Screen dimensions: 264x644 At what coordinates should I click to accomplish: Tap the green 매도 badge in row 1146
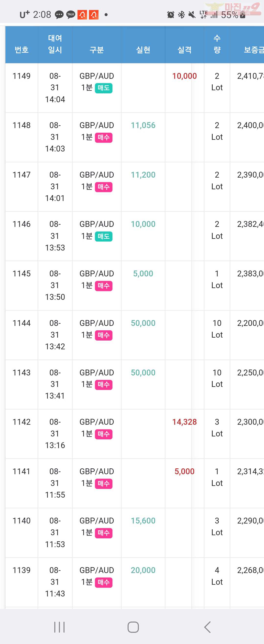pos(103,237)
